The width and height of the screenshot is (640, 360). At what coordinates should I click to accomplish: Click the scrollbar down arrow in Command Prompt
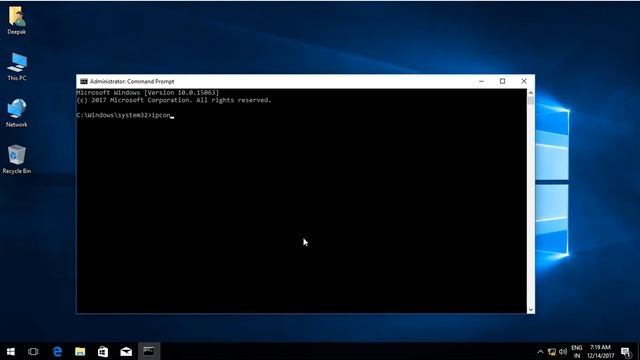531,310
